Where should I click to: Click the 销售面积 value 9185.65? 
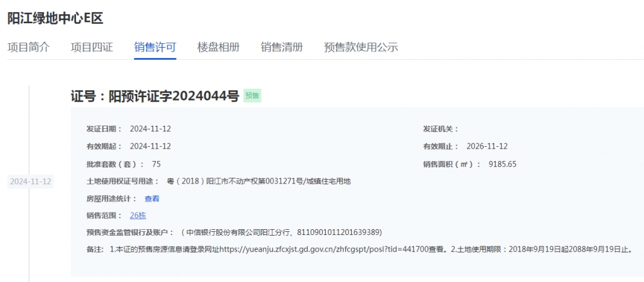[502, 164]
